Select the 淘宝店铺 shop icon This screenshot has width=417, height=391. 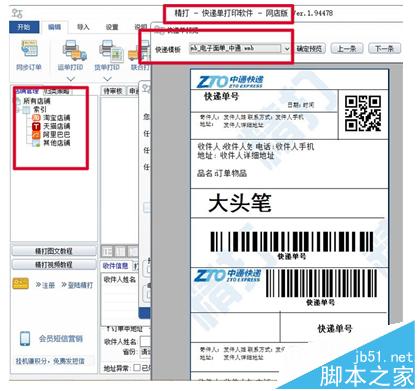tap(36, 118)
